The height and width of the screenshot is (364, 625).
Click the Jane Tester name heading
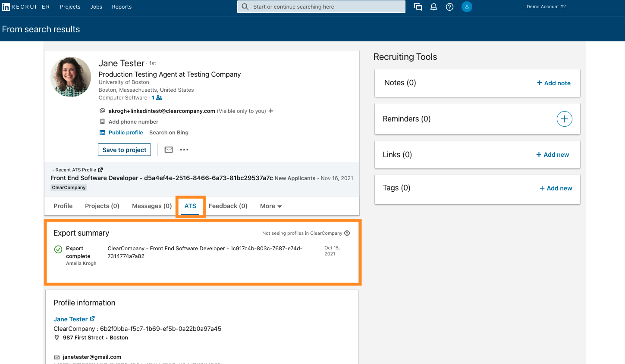point(121,63)
